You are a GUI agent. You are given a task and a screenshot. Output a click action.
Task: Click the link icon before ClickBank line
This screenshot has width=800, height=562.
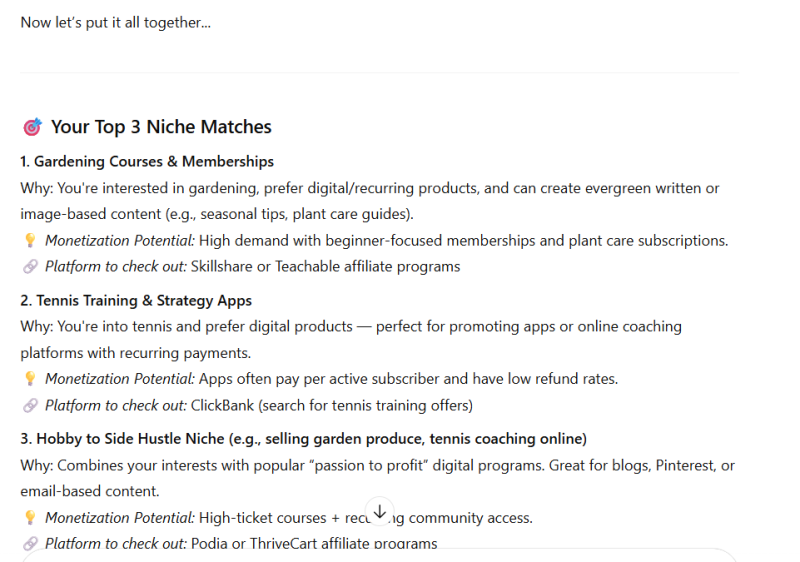[x=30, y=405]
